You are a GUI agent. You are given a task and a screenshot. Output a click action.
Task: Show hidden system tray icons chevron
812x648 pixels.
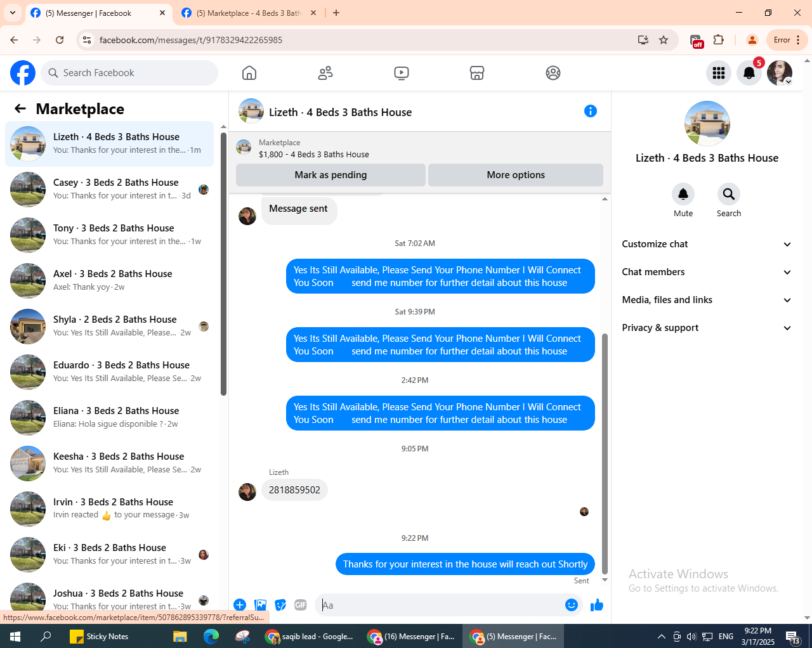pos(661,637)
